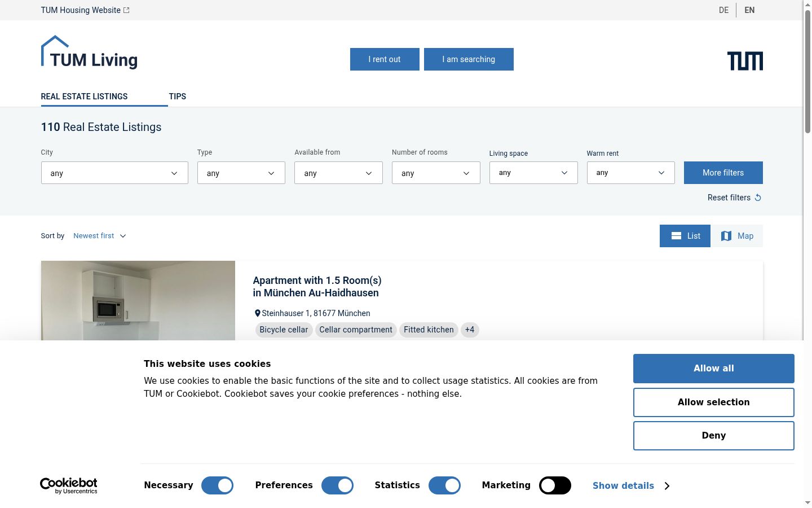Screen dimensions: 812x508
Task: Switch language to EN
Action: (x=749, y=10)
